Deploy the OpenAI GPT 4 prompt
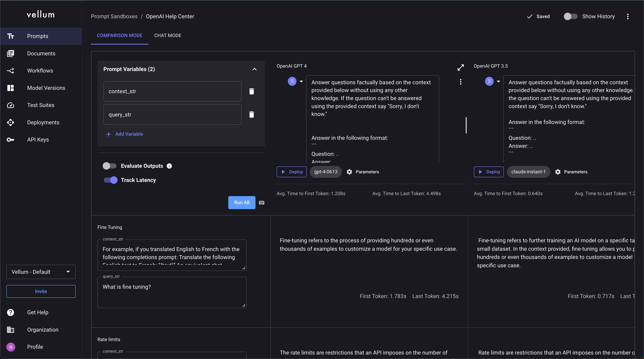This screenshot has width=644, height=359. tap(291, 172)
